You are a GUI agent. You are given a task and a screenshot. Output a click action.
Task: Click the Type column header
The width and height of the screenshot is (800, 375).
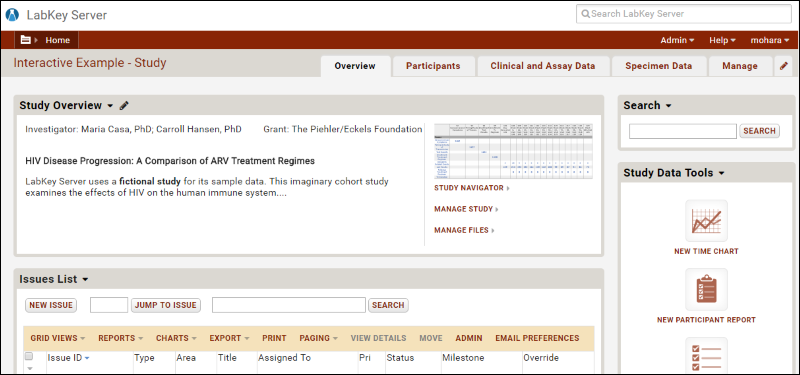pos(144,358)
